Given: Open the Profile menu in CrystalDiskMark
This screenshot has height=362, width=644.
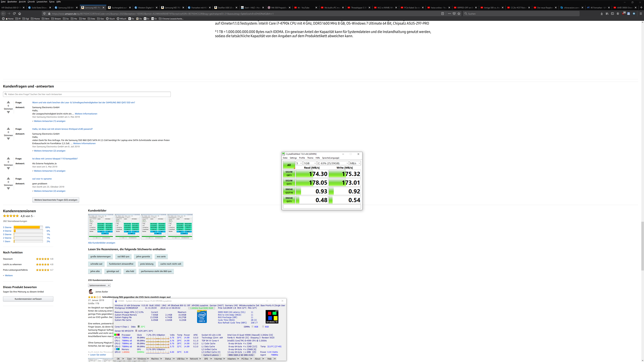Looking at the screenshot, I should click(x=302, y=158).
